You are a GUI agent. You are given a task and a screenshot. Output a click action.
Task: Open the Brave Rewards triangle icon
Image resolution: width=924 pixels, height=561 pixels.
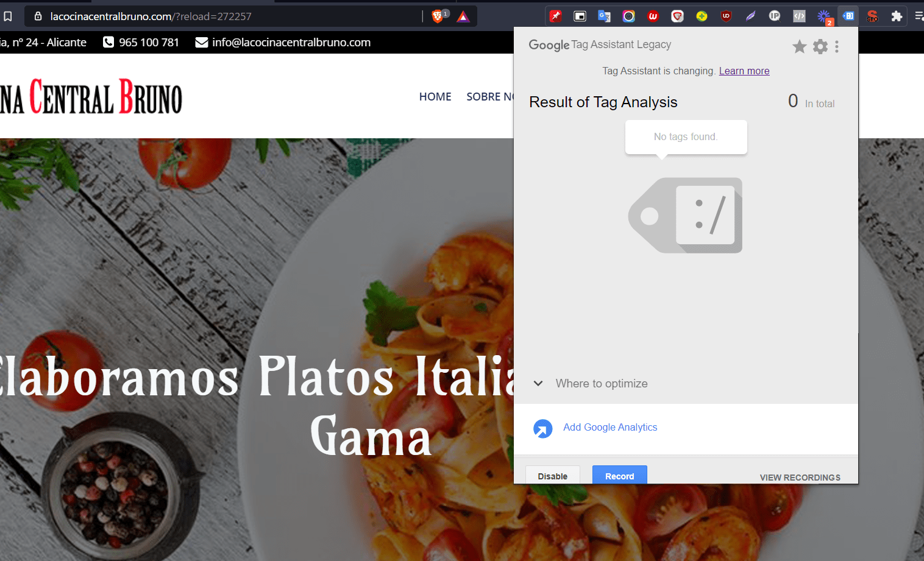[x=463, y=16]
